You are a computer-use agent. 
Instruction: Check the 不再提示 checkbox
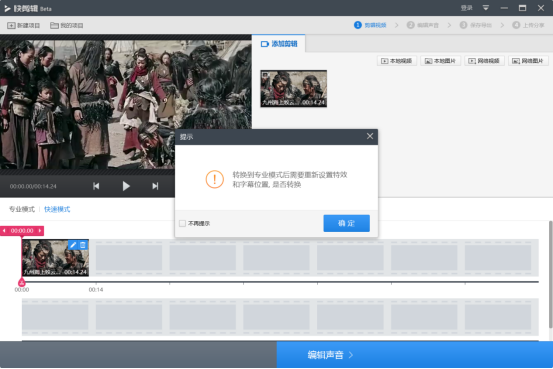(x=182, y=223)
